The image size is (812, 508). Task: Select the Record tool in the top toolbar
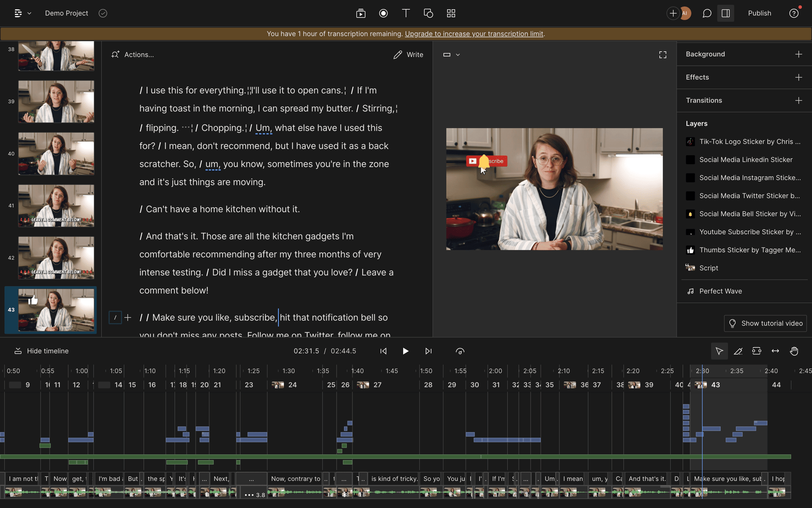pos(383,13)
